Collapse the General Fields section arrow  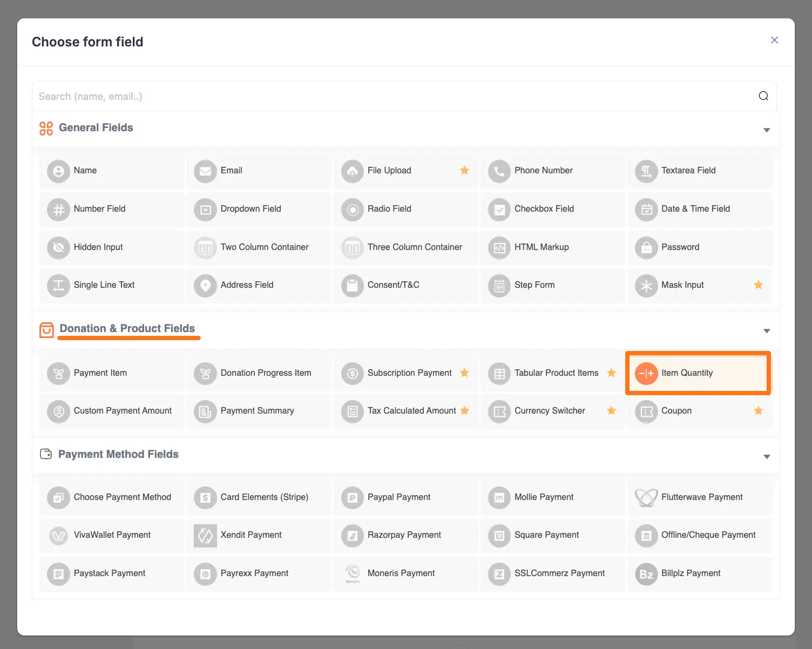(x=766, y=130)
